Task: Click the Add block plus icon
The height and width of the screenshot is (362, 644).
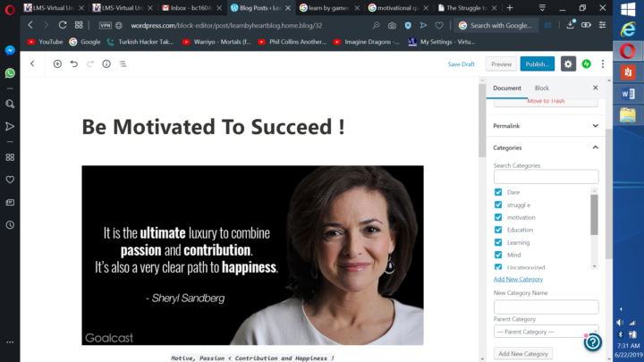Action: (x=57, y=64)
